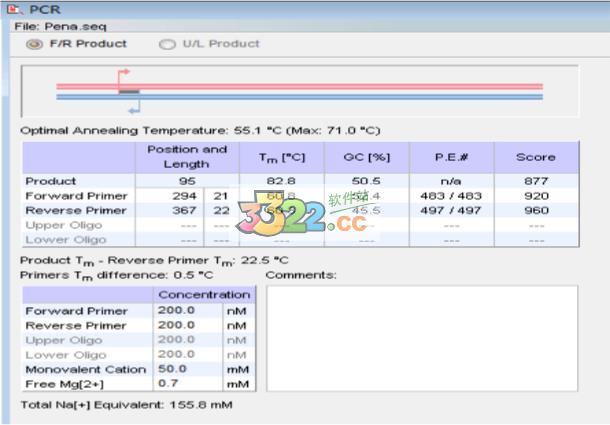The width and height of the screenshot is (610, 425).
Task: Click the Position and Length column header
Action: pos(187,157)
